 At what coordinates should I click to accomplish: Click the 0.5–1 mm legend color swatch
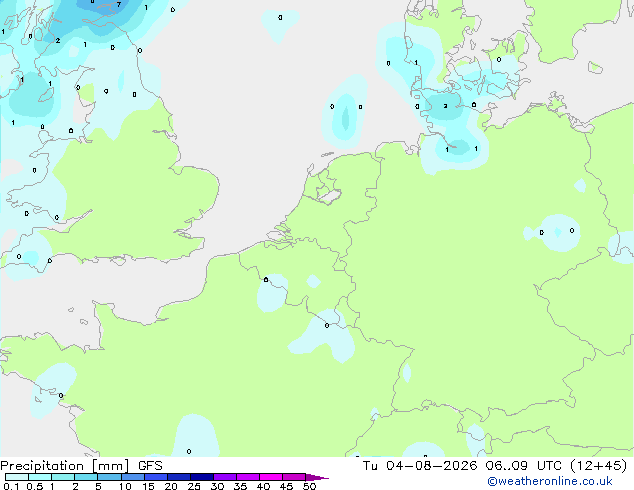40,477
